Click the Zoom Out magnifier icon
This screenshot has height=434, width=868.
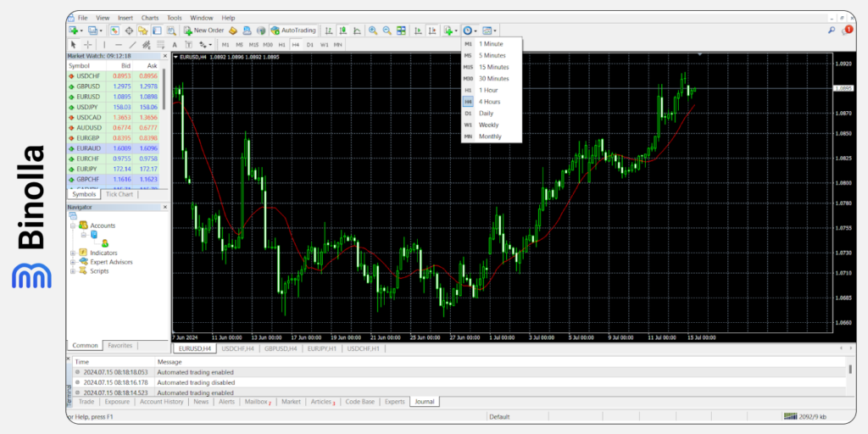coord(387,31)
